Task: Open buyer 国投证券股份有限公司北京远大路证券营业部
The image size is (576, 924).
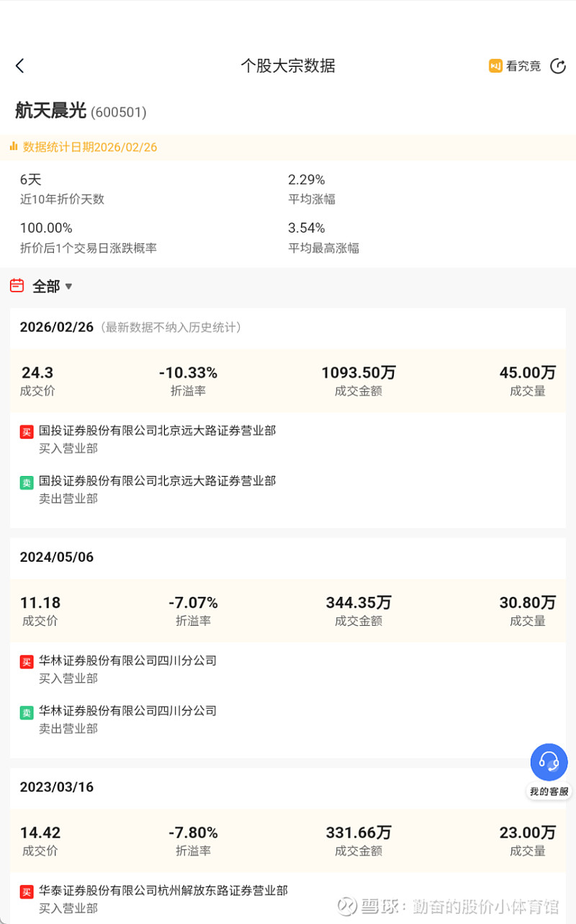Action: pos(157,431)
